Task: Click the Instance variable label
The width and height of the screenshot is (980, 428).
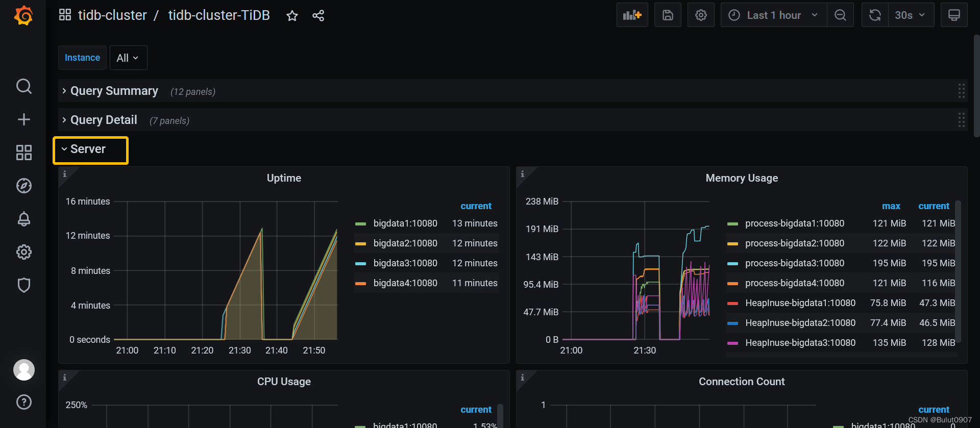Action: click(82, 58)
